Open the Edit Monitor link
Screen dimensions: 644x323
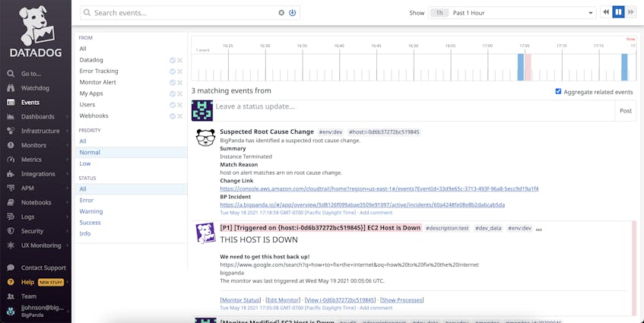(x=283, y=300)
